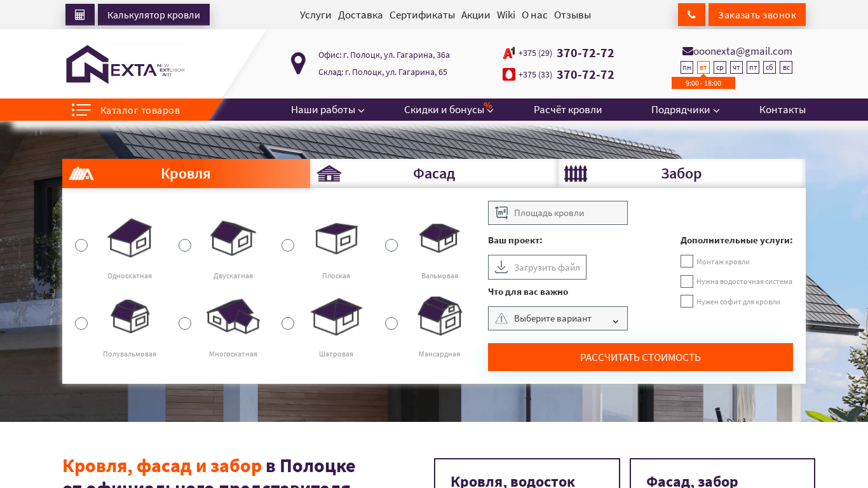
Task: Switch to the Фасад tab
Action: tap(434, 173)
